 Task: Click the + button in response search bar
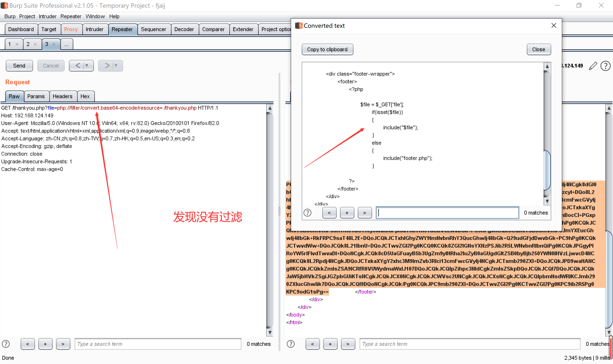click(330, 344)
